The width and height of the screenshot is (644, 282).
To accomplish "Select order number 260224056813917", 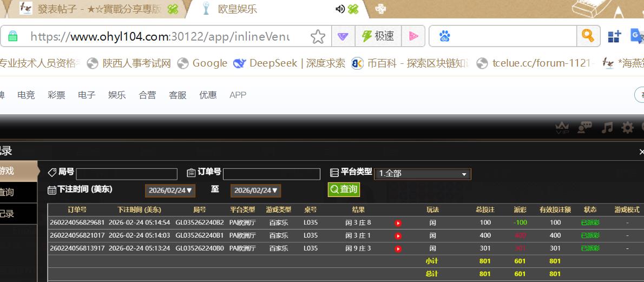I will (77, 248).
